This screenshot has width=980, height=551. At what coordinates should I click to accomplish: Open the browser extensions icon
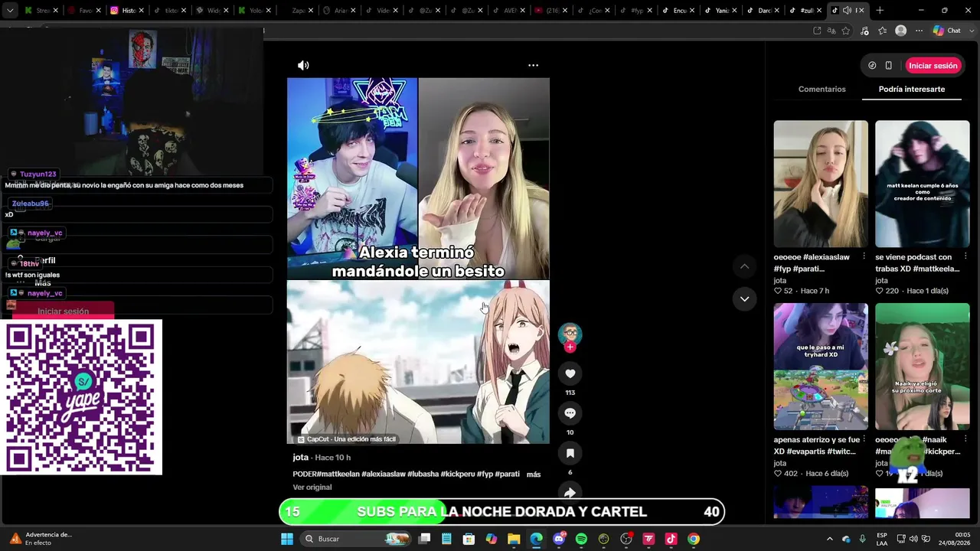click(864, 31)
